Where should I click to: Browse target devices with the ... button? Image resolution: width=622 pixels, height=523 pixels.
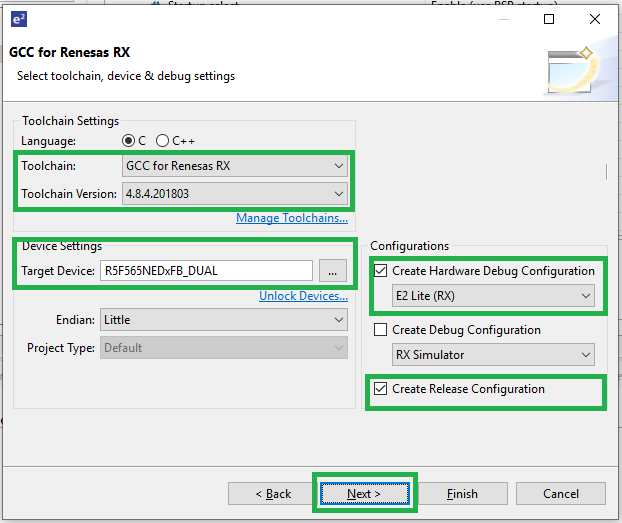coord(333,271)
